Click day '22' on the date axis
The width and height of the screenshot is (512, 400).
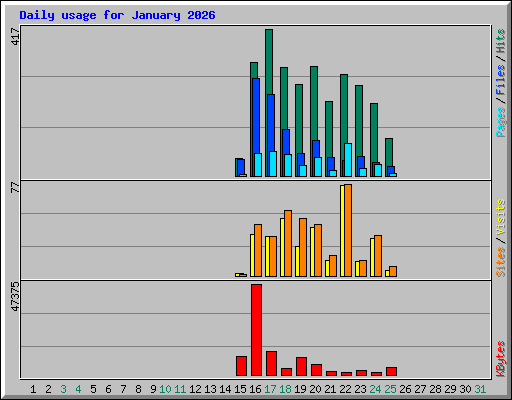click(345, 389)
